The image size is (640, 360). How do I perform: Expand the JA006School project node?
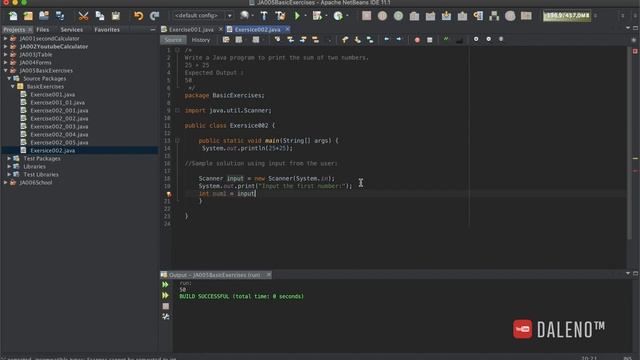[6, 182]
